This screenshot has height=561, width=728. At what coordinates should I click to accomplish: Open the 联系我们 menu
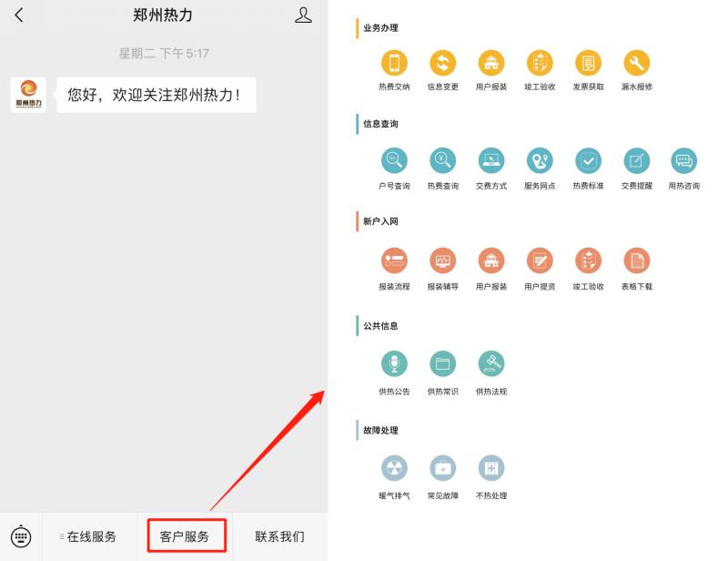(x=278, y=536)
